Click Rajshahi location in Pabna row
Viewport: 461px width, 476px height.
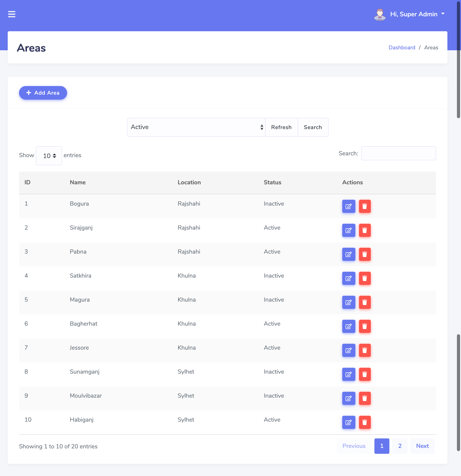pos(189,252)
